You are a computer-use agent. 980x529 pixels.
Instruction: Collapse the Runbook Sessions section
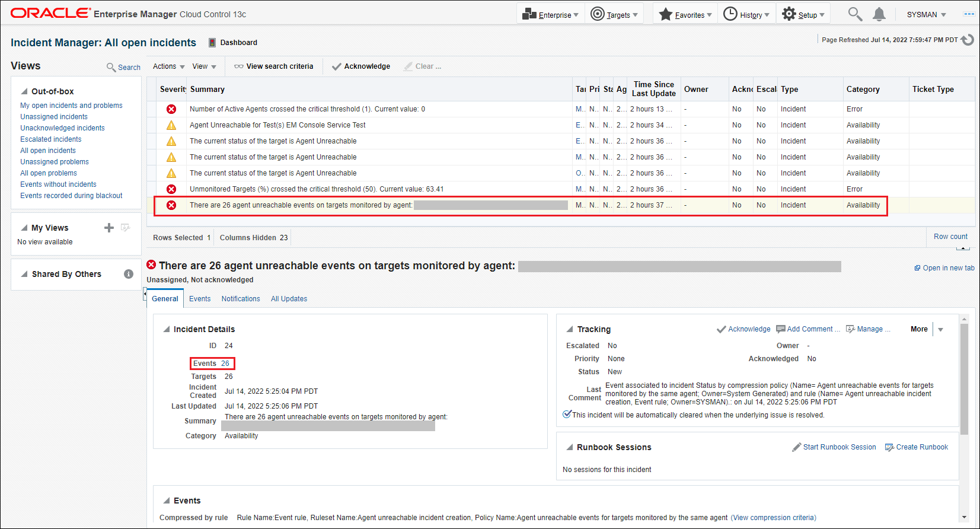click(570, 447)
